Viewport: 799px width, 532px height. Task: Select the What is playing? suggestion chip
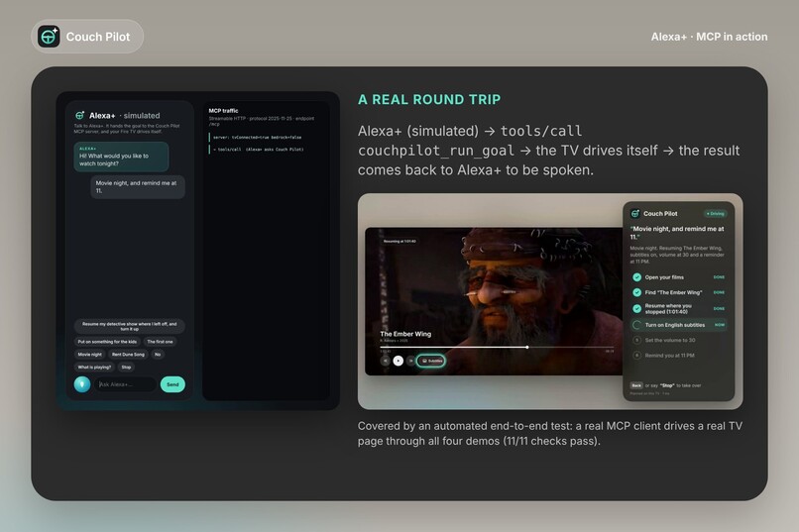[94, 368]
